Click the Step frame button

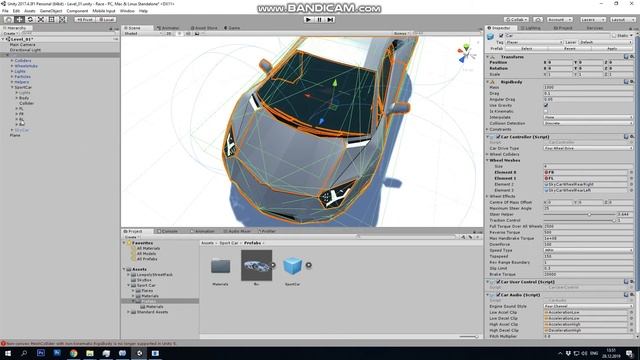(x=331, y=19)
